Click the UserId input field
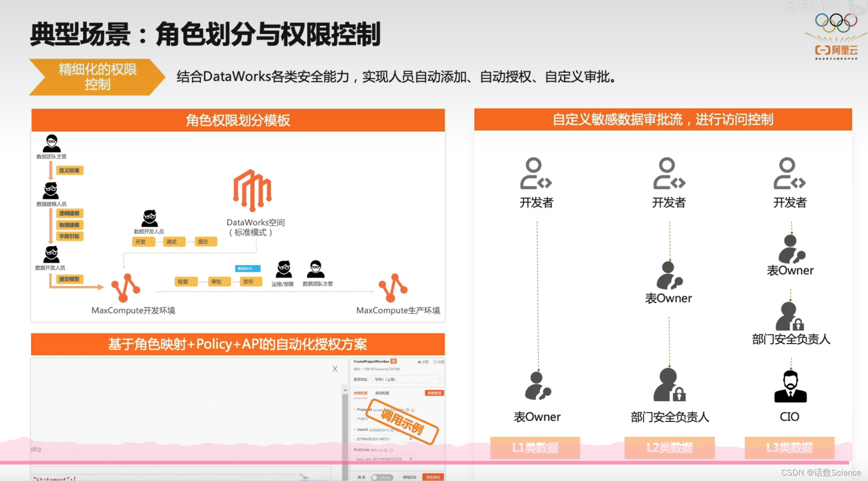 point(384,439)
